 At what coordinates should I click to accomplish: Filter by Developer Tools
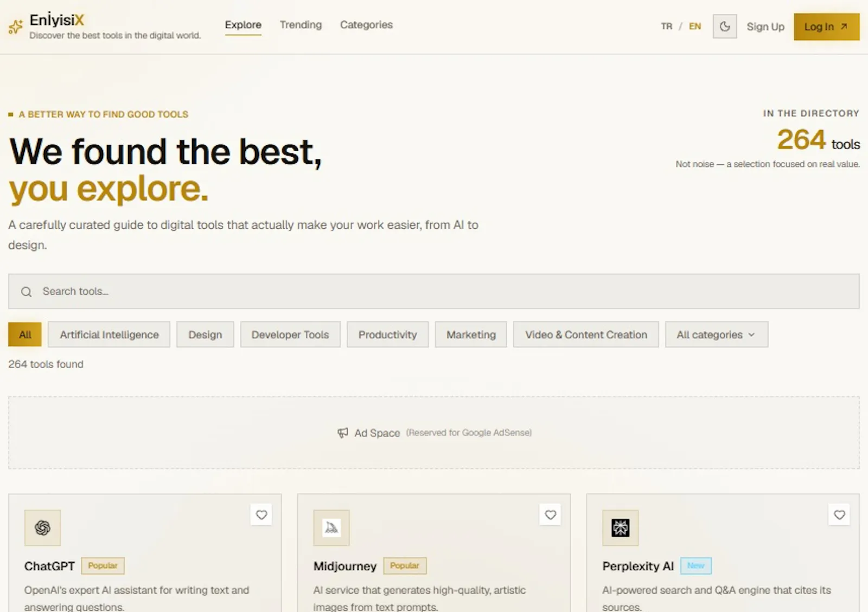290,334
